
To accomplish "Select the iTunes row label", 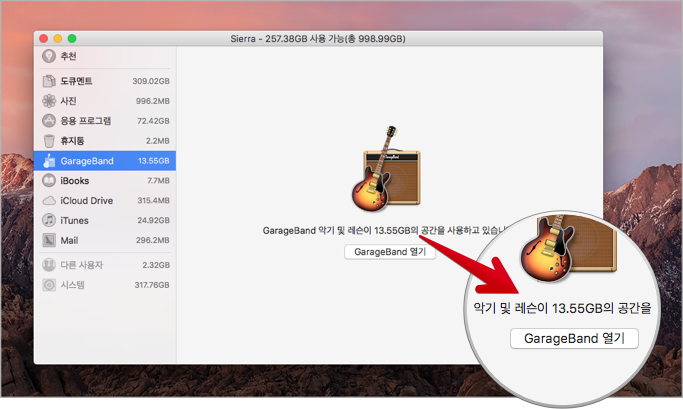I will (x=74, y=220).
